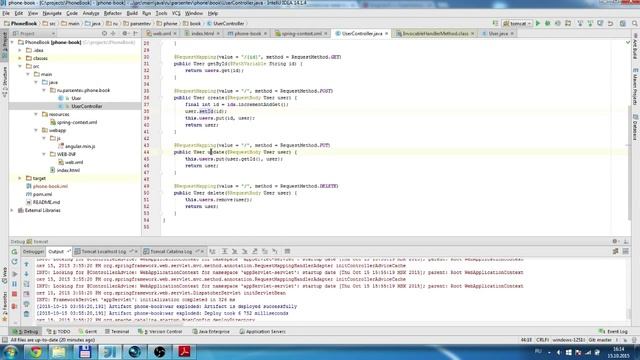Open the Application Servers tool window

262,331
